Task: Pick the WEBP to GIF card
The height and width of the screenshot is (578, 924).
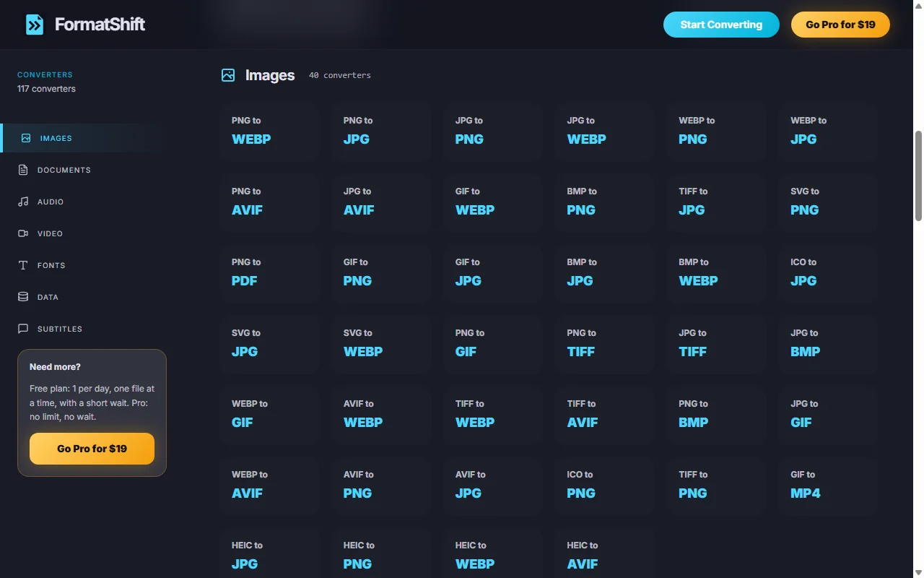Action: [x=270, y=414]
